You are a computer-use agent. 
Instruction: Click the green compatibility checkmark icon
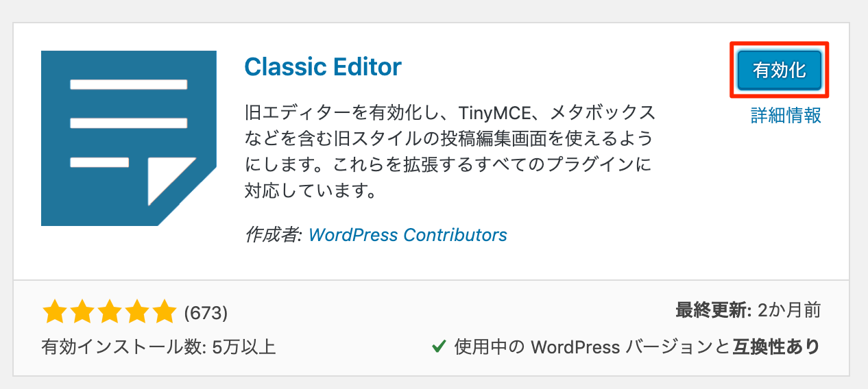(439, 347)
